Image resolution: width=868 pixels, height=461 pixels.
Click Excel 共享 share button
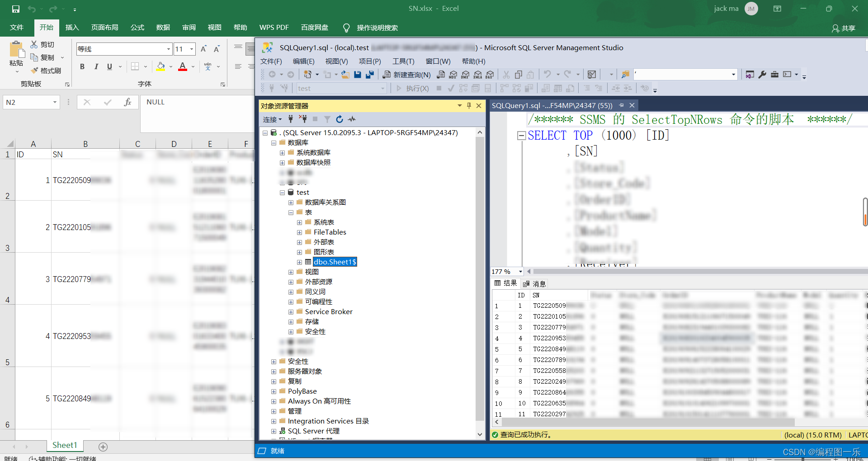pyautogui.click(x=844, y=28)
